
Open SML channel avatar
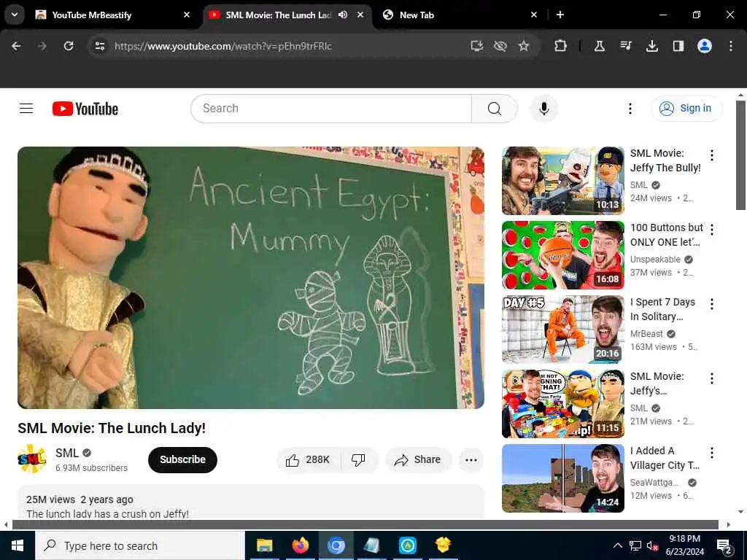32,459
